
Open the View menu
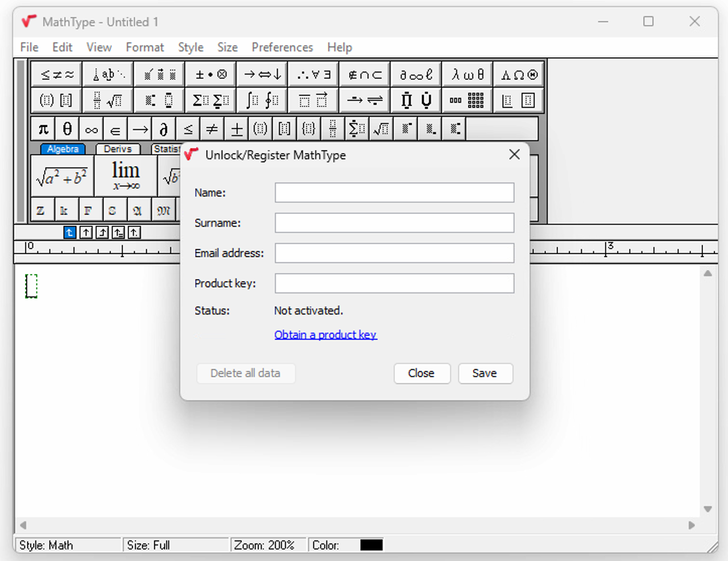99,47
